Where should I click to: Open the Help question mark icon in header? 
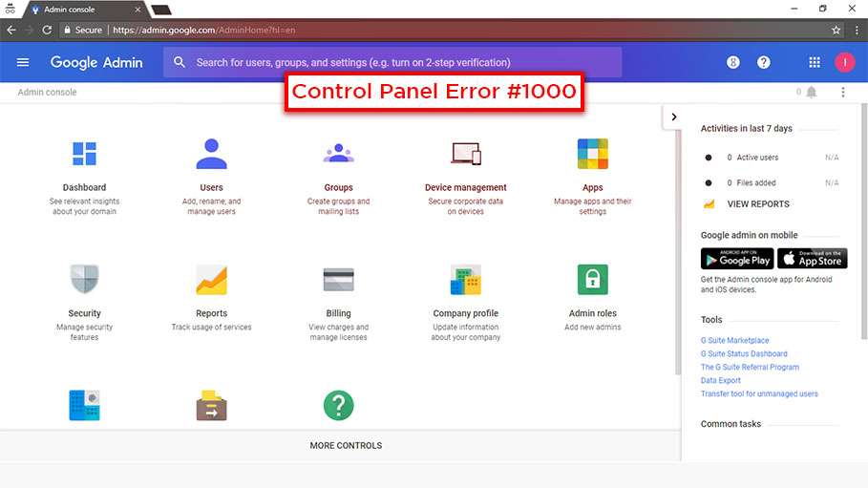763,63
